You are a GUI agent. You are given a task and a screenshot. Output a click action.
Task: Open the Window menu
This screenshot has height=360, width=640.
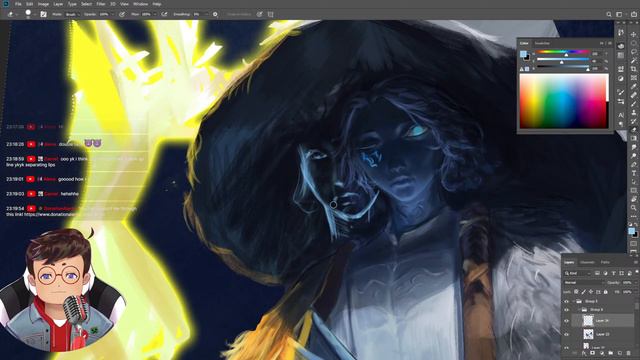140,4
